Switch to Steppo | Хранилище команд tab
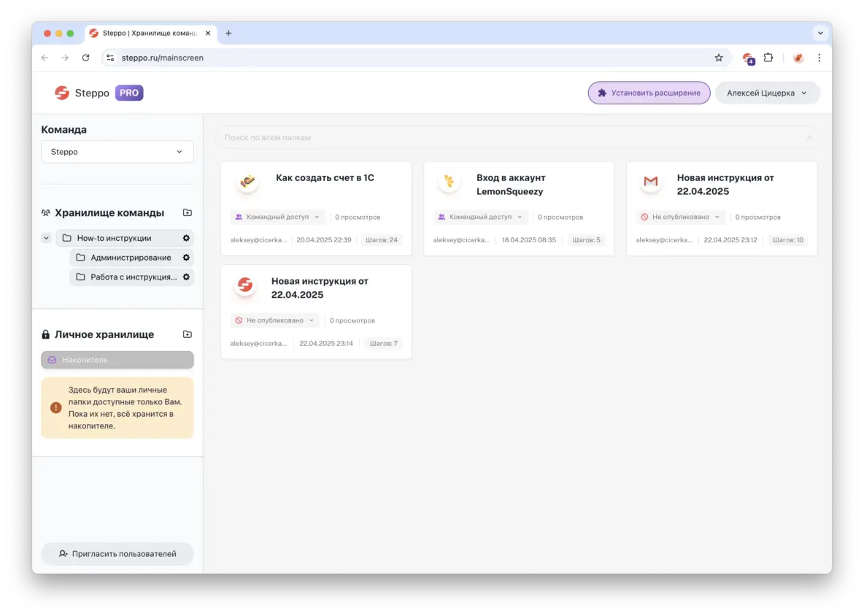The height and width of the screenshot is (616, 864). coord(149,33)
